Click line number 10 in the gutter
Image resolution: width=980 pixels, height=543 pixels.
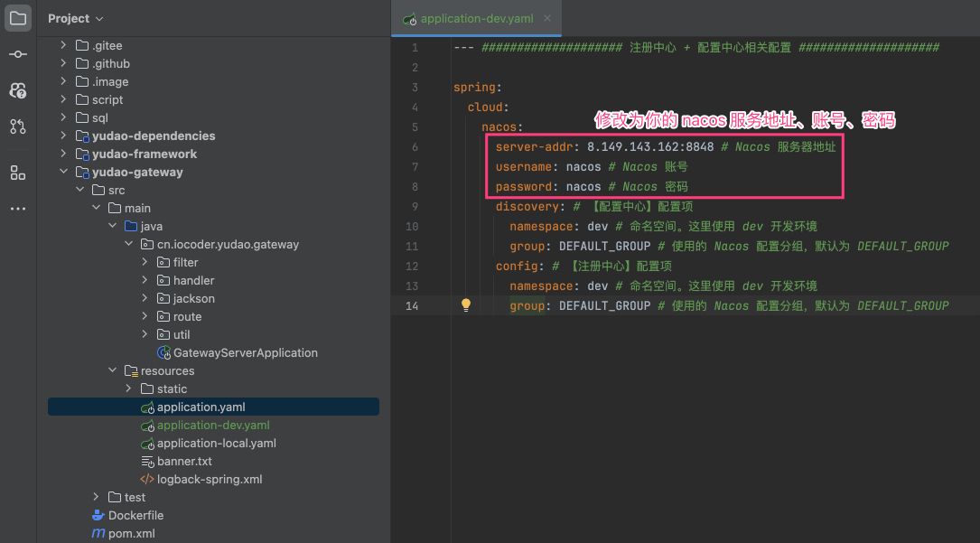pos(413,227)
